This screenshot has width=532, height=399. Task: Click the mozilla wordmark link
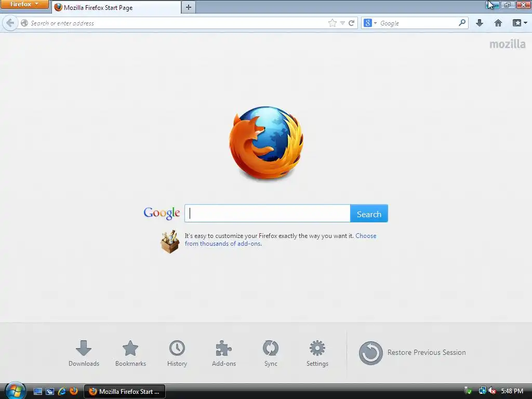(x=507, y=44)
